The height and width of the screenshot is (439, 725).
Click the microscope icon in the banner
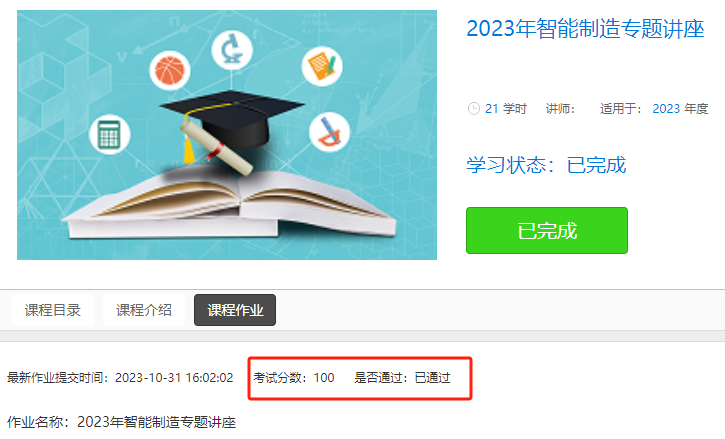[x=232, y=50]
